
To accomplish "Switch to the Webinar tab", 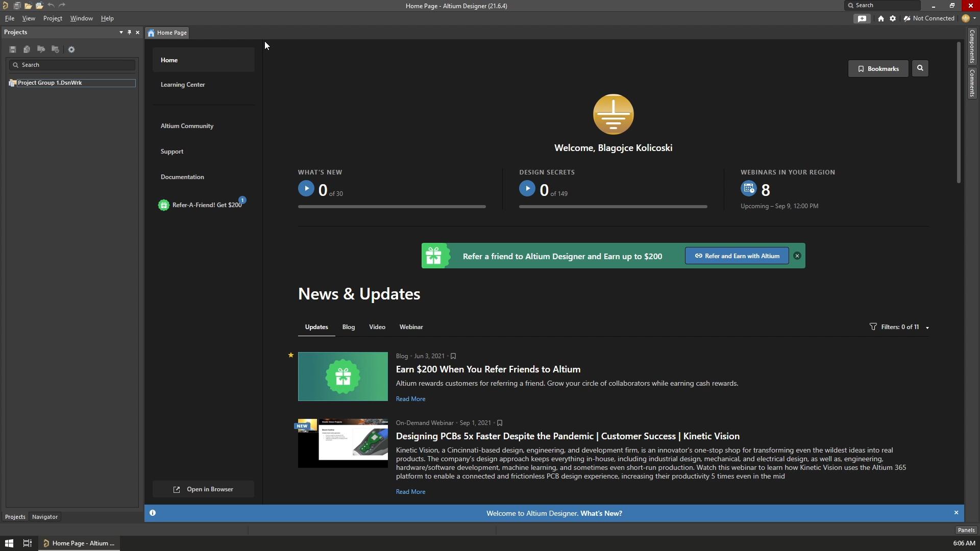I will coord(411,327).
